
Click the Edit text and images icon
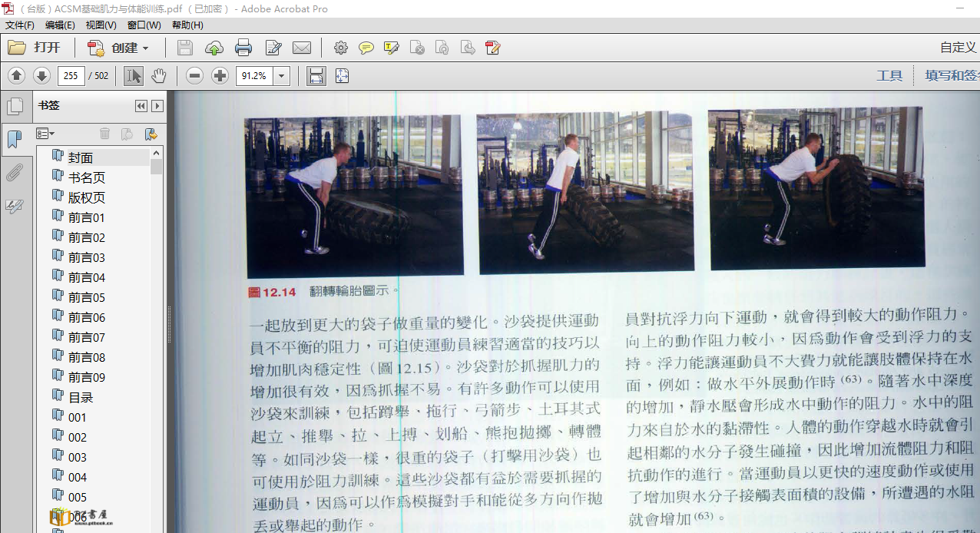pyautogui.click(x=273, y=48)
